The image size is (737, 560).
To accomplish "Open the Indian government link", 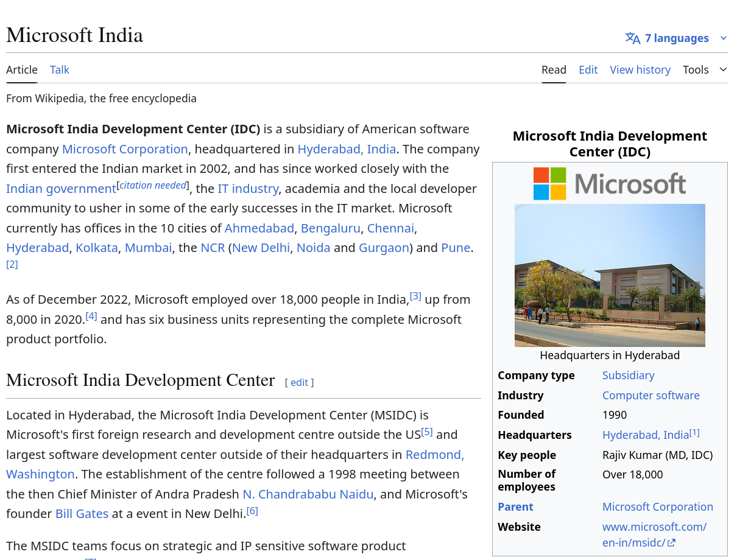I will coord(61,189).
